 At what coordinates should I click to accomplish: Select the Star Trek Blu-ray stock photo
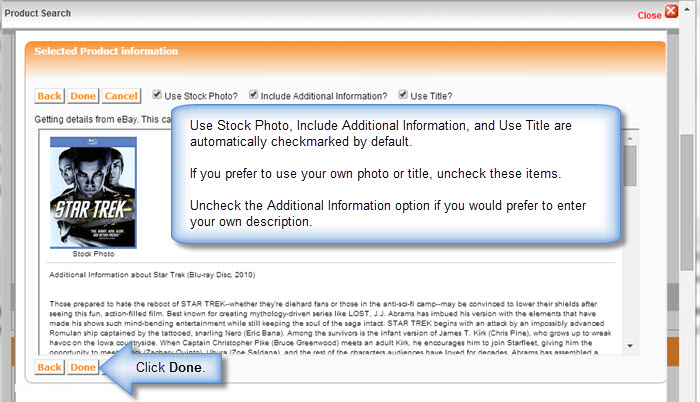pos(93,193)
